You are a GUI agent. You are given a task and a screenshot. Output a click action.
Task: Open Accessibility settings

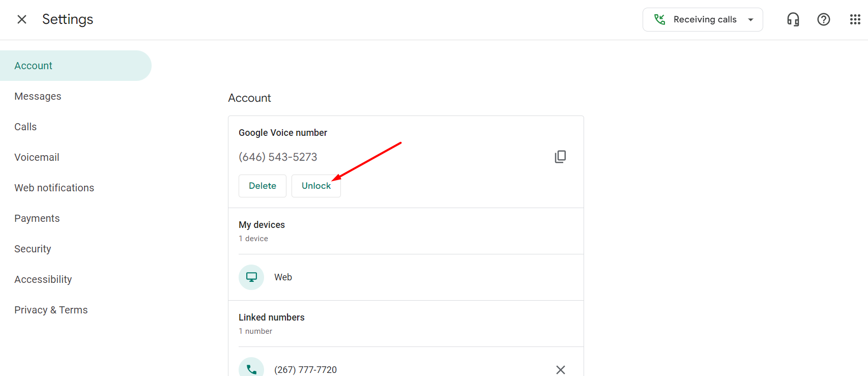[43, 279]
